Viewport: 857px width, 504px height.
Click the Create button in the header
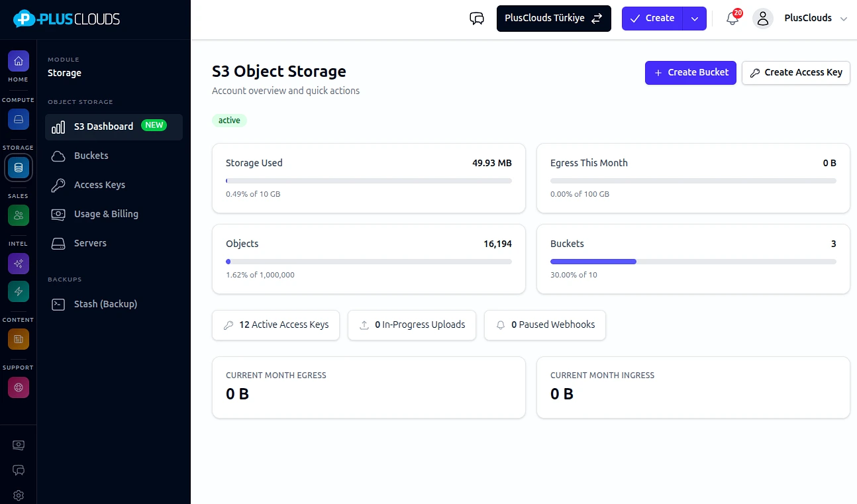tap(652, 19)
